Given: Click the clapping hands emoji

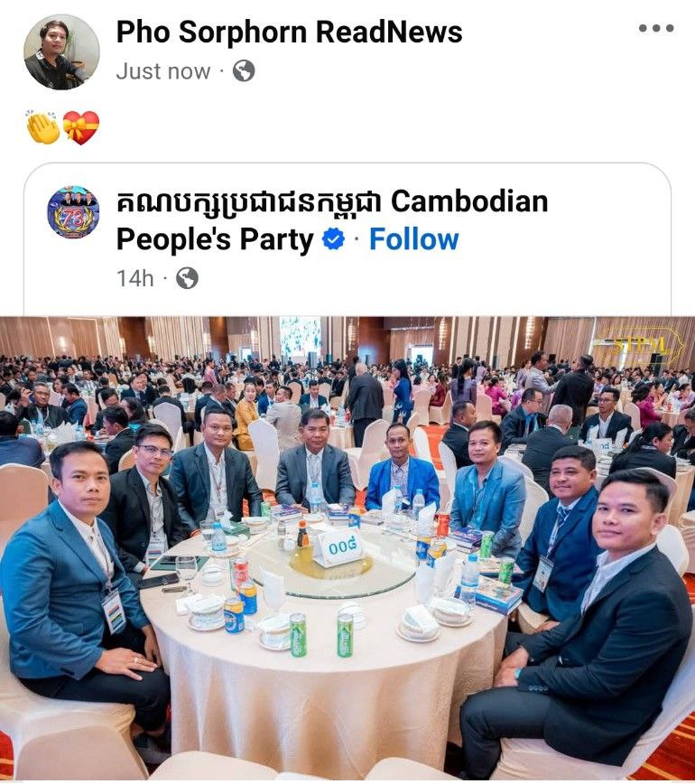Looking at the screenshot, I should click(42, 127).
